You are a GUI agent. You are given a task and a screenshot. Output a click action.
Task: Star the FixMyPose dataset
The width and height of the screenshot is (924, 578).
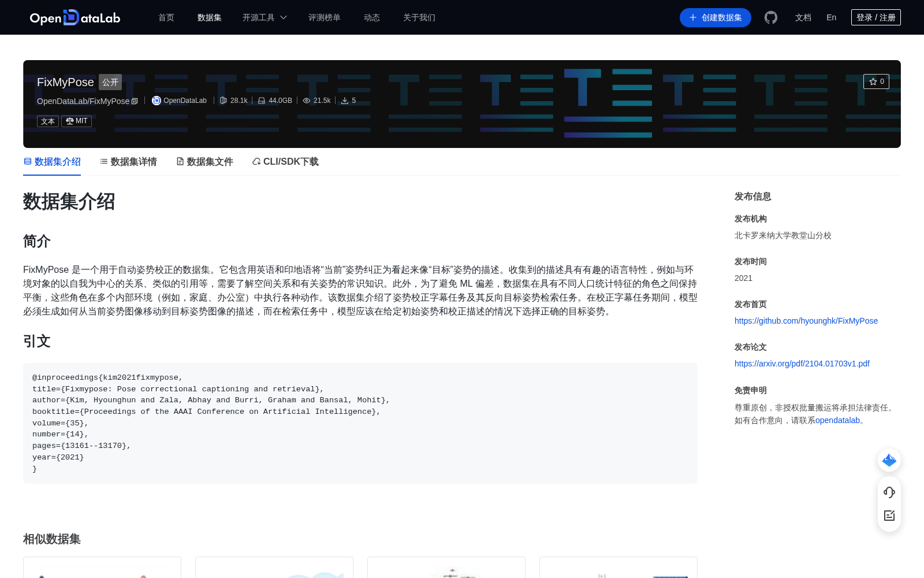[876, 81]
